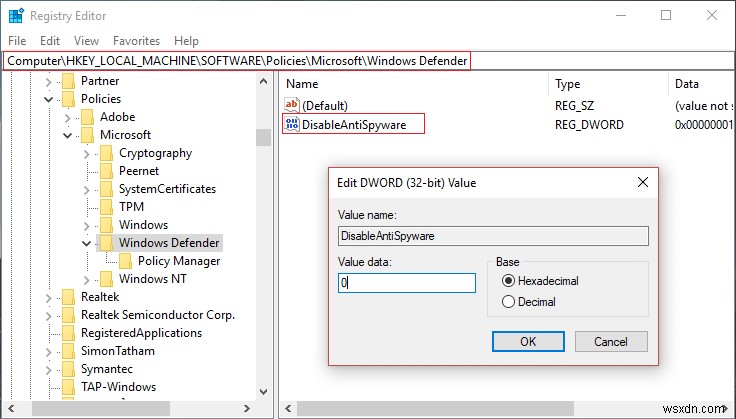Click the (Default) string value icon
The height and width of the screenshot is (419, 736).
pyautogui.click(x=292, y=104)
